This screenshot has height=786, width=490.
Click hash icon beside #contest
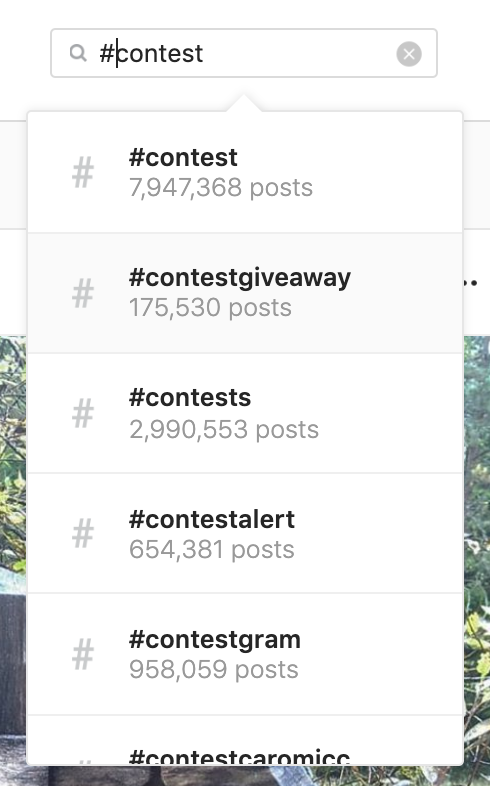[x=83, y=172]
